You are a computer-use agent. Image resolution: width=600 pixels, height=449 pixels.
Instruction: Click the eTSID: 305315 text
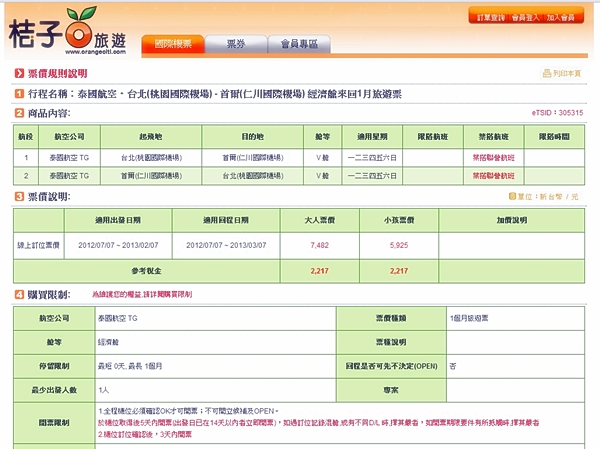coord(557,113)
